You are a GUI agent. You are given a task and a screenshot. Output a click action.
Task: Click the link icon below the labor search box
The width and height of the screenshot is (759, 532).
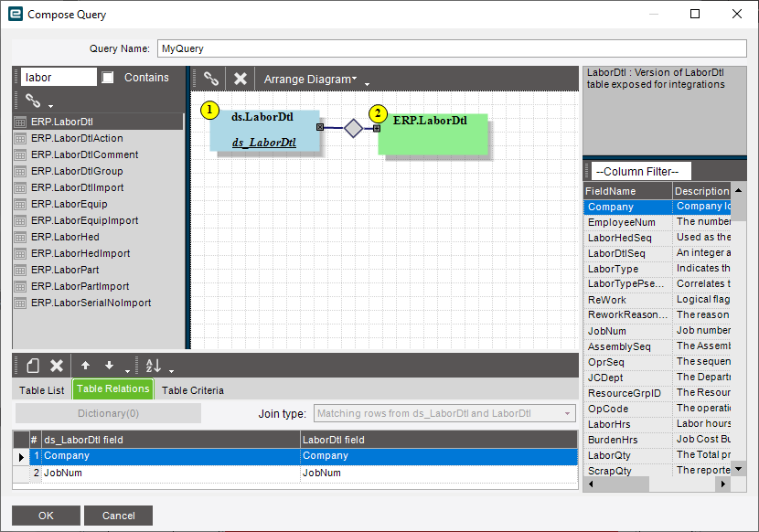tap(33, 101)
